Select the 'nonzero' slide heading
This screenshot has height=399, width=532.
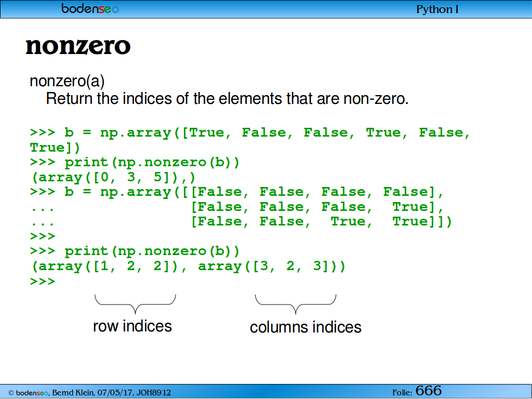[78, 46]
